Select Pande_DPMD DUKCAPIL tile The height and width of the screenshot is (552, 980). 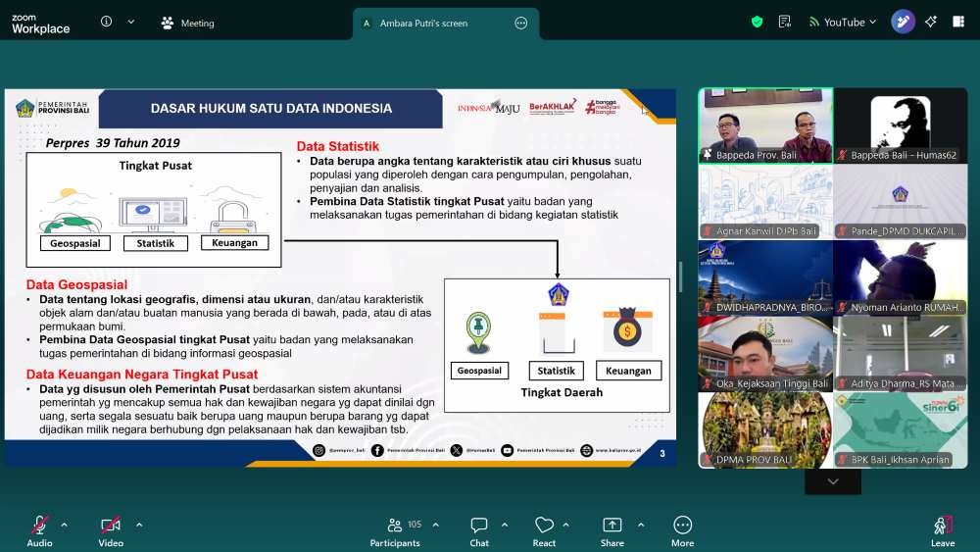901,202
